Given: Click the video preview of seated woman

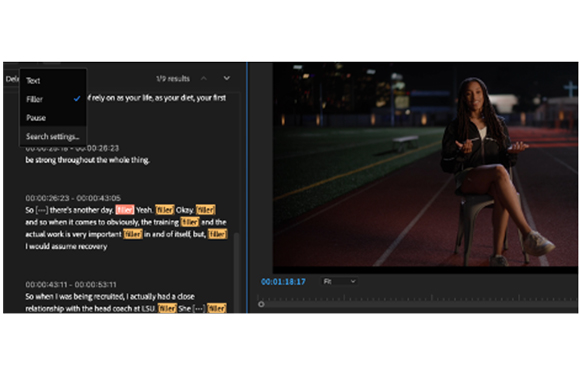Looking at the screenshot, I should [425, 165].
